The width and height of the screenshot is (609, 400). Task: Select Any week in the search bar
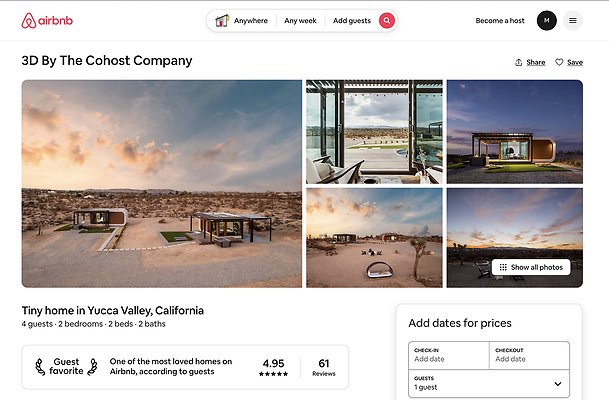point(300,21)
